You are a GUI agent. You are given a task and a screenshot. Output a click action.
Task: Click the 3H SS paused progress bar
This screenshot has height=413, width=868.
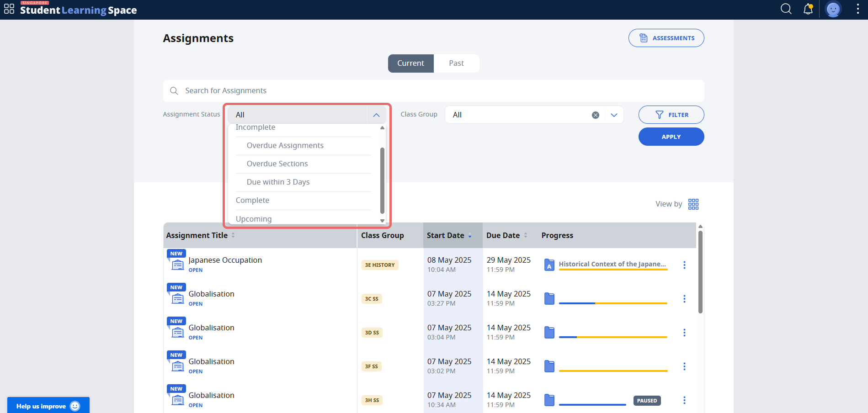(592, 405)
